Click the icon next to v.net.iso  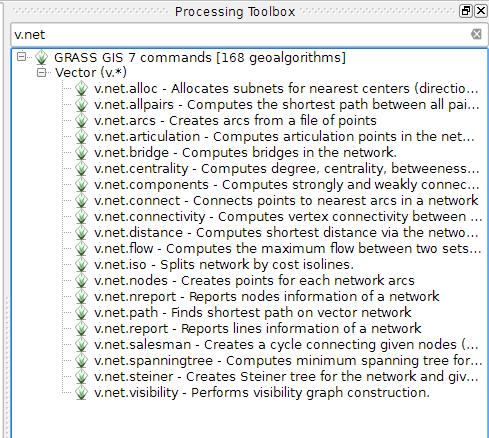(81, 265)
